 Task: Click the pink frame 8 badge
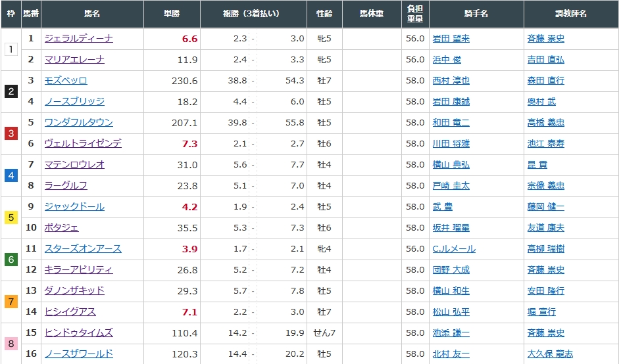[11, 344]
